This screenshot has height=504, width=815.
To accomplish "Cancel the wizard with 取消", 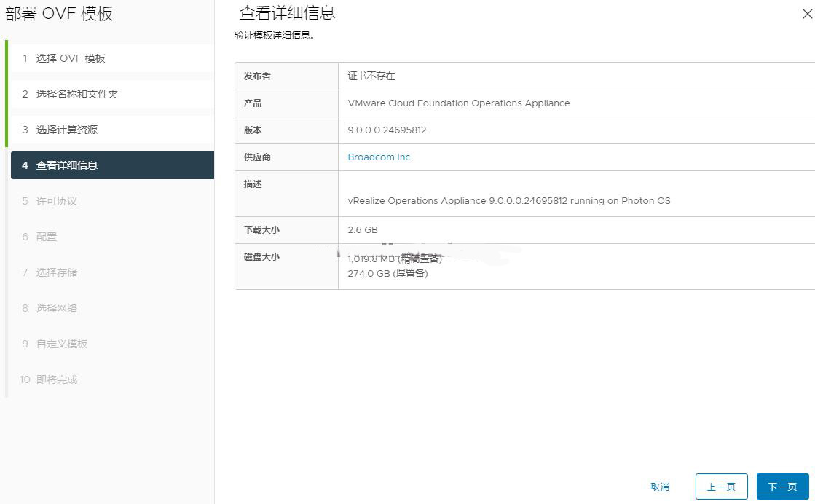I will point(660,487).
